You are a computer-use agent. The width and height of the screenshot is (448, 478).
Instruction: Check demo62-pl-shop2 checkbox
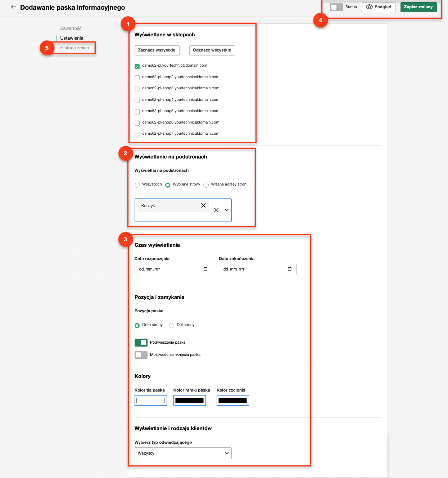click(x=137, y=78)
